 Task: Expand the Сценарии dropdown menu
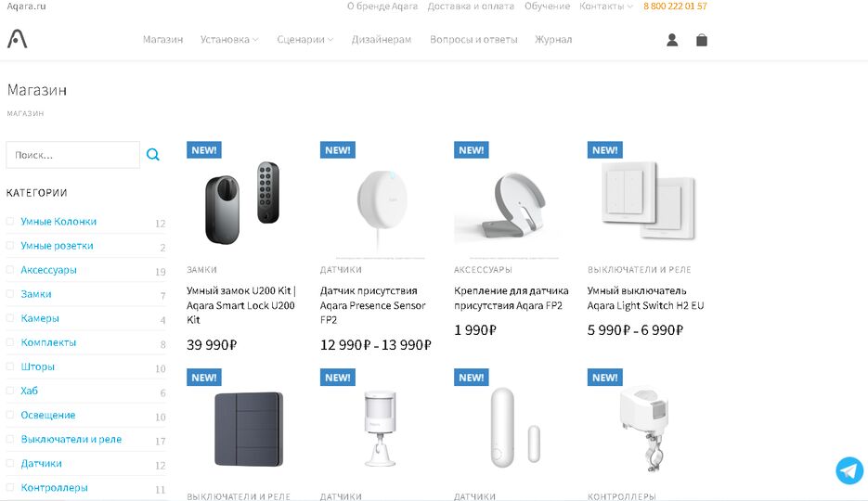pos(305,39)
